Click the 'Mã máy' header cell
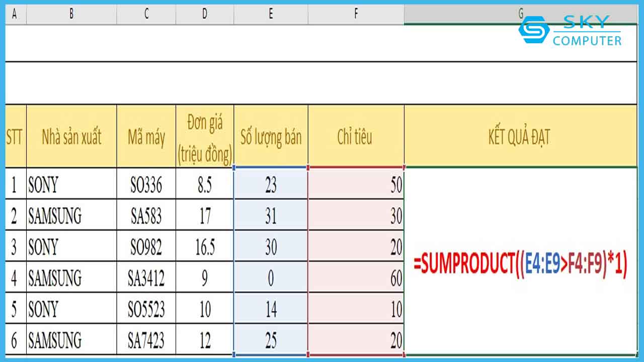The image size is (644, 362). tap(146, 136)
